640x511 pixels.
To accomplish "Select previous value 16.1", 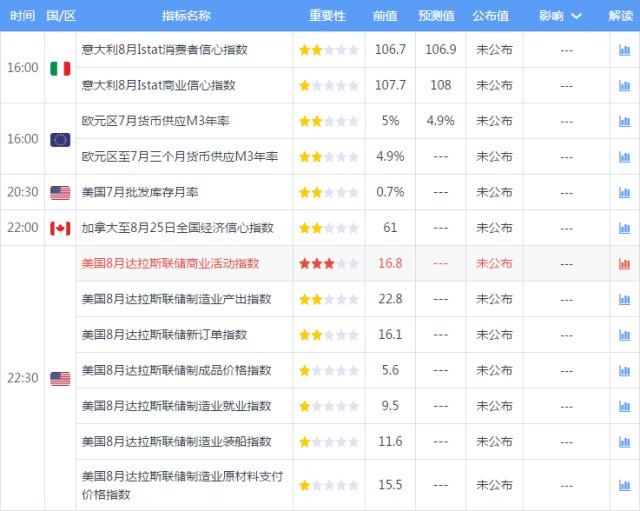I will click(x=390, y=335).
